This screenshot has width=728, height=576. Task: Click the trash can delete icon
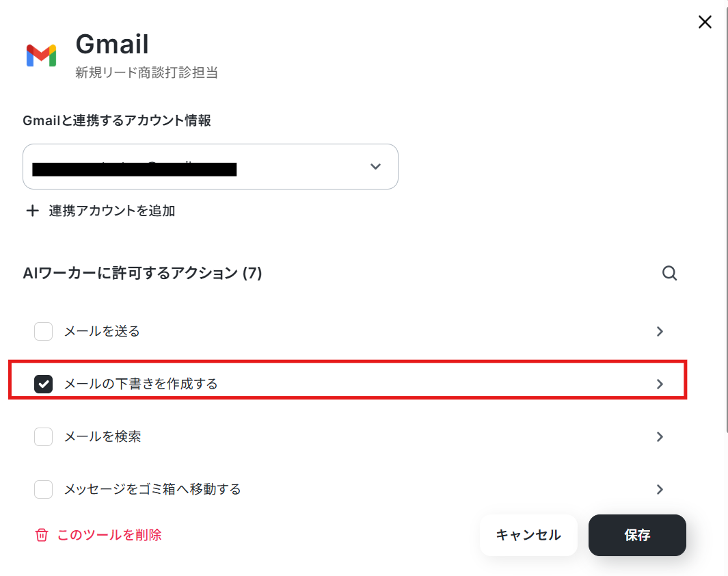(x=41, y=535)
